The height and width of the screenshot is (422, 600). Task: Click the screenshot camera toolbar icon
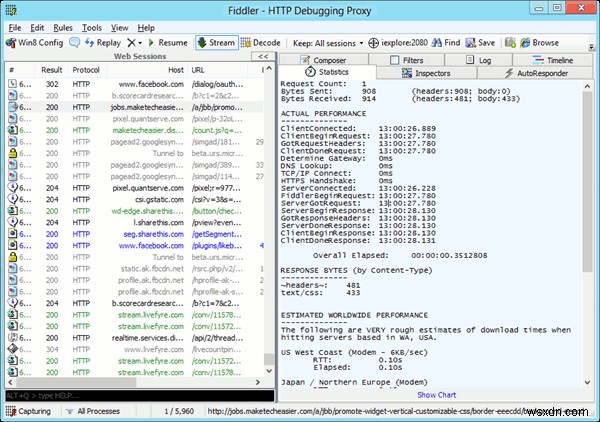510,42
